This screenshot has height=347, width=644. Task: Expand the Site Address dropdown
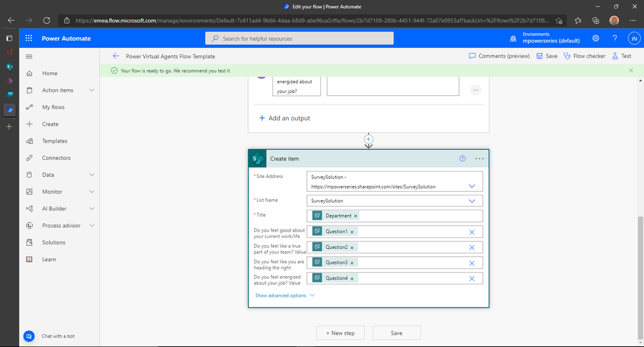[472, 186]
